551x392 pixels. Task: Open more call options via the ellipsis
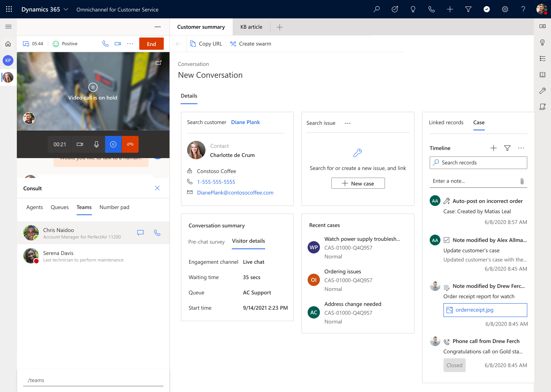click(130, 43)
